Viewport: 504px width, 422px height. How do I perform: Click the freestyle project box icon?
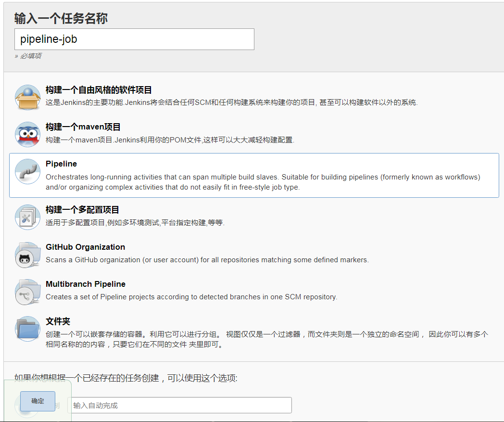point(27,97)
